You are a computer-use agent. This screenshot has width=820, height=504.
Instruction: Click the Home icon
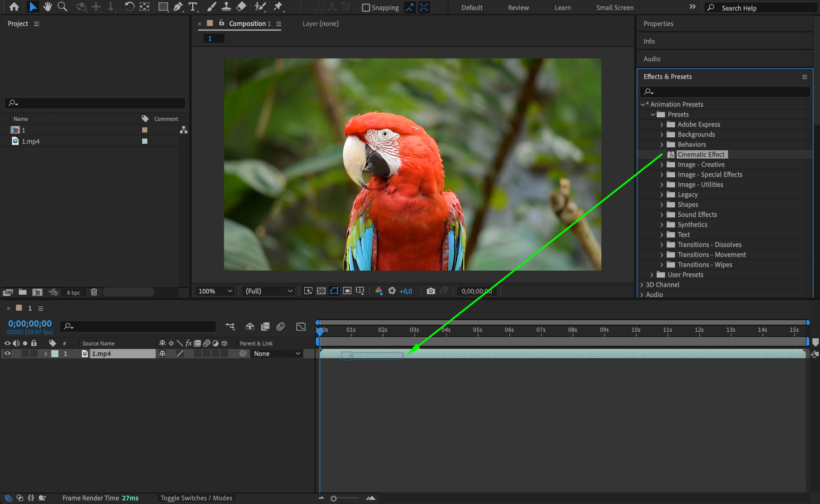pos(14,7)
